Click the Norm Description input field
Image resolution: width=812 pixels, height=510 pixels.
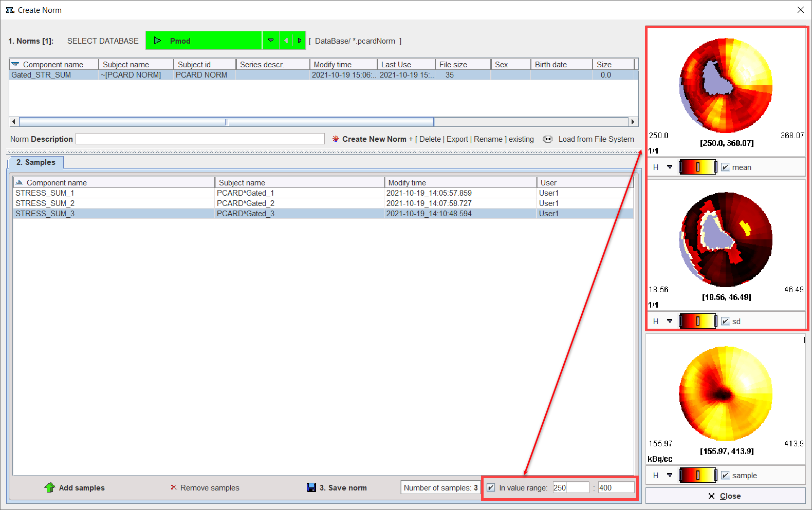[x=200, y=139]
